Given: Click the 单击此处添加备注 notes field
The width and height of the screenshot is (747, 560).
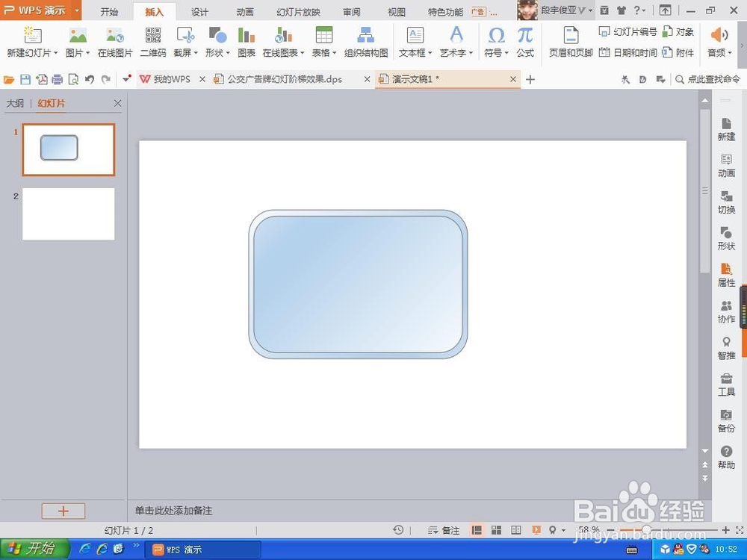Looking at the screenshot, I should pos(174,511).
